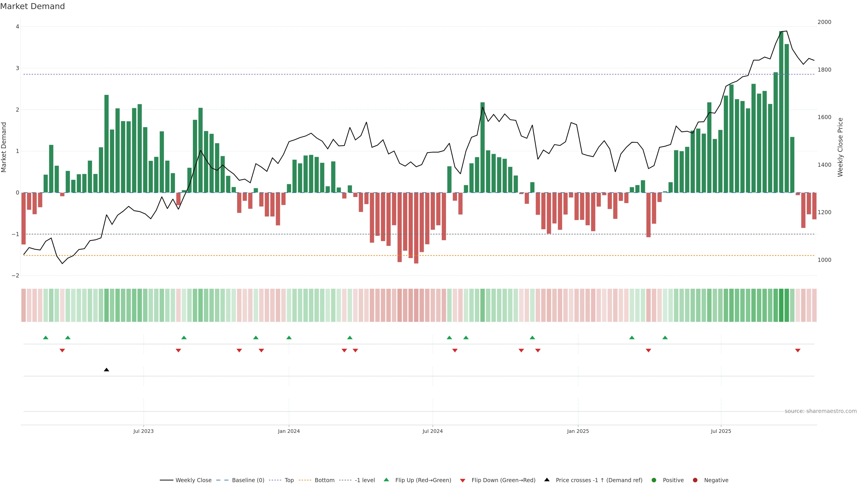Click the first green flip-up marker on the left
This screenshot has height=488, width=868.
coord(46,338)
